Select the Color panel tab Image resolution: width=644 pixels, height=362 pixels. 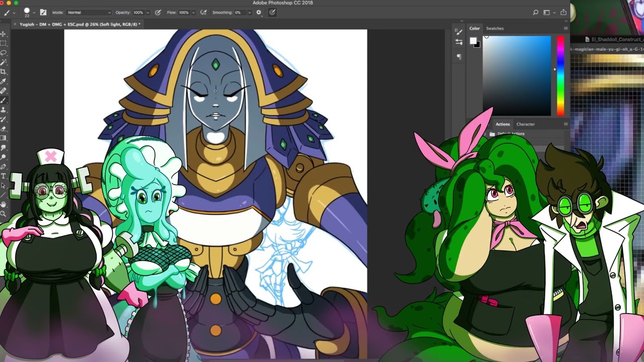point(474,29)
